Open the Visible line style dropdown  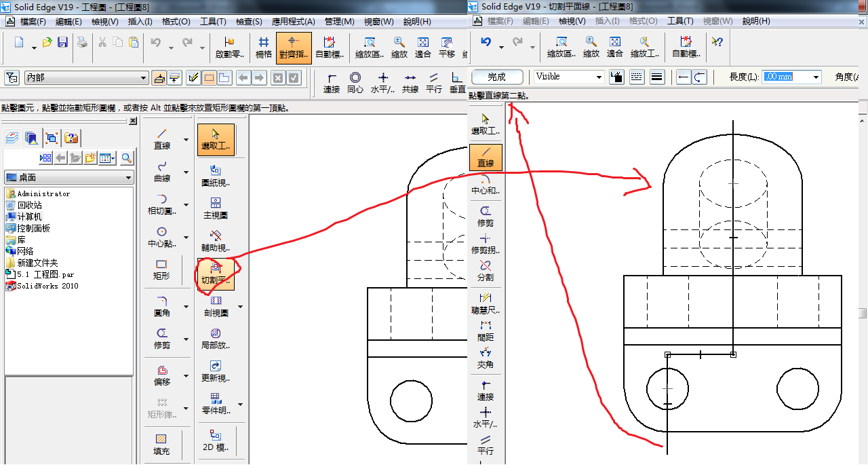[x=599, y=77]
